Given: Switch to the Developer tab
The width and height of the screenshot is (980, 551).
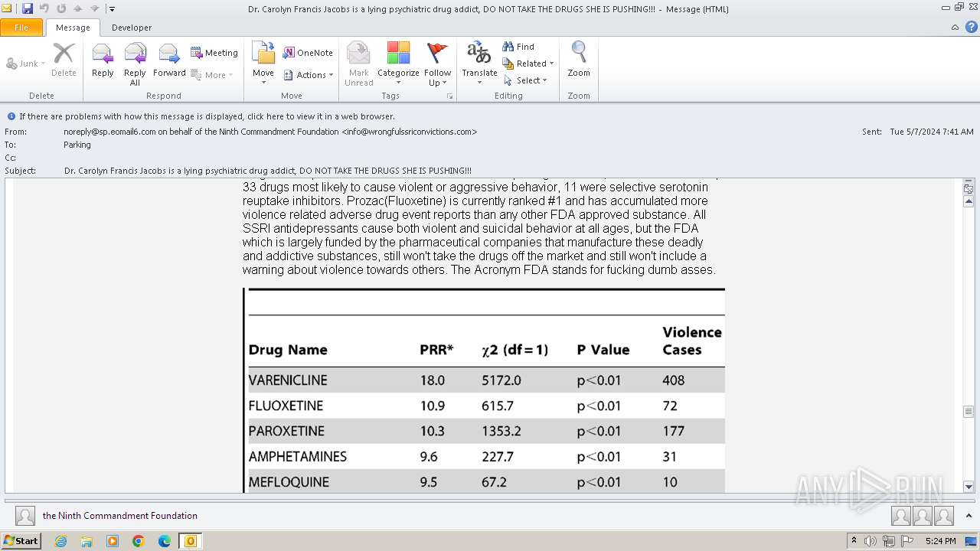Looking at the screenshot, I should coord(132,28).
